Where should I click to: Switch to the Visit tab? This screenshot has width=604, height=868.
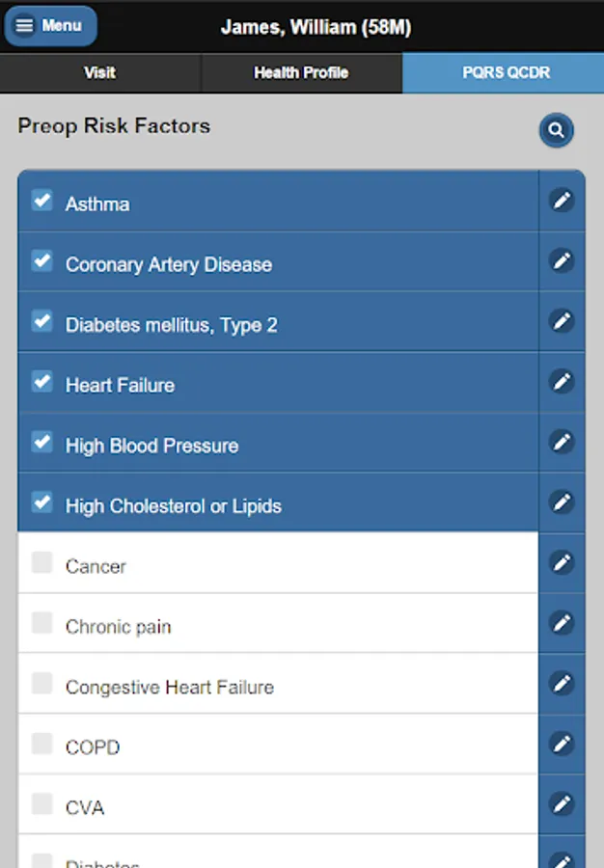pos(100,73)
